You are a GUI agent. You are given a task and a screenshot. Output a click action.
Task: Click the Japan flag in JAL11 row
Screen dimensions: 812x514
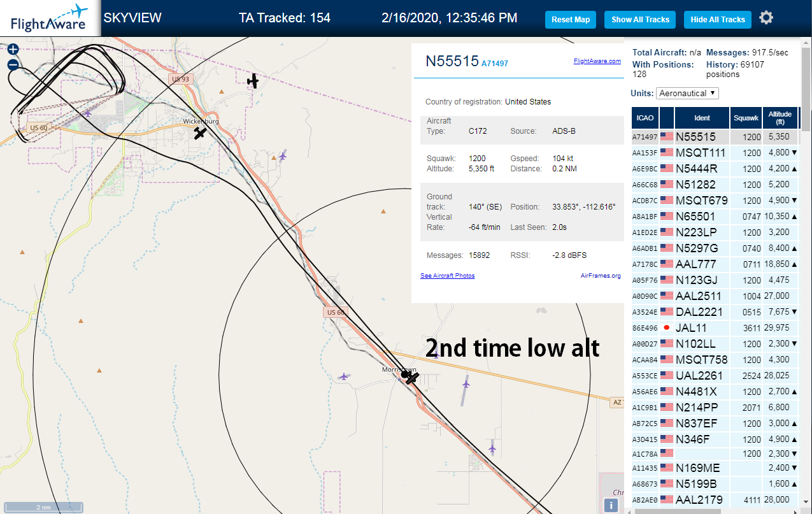(x=667, y=327)
